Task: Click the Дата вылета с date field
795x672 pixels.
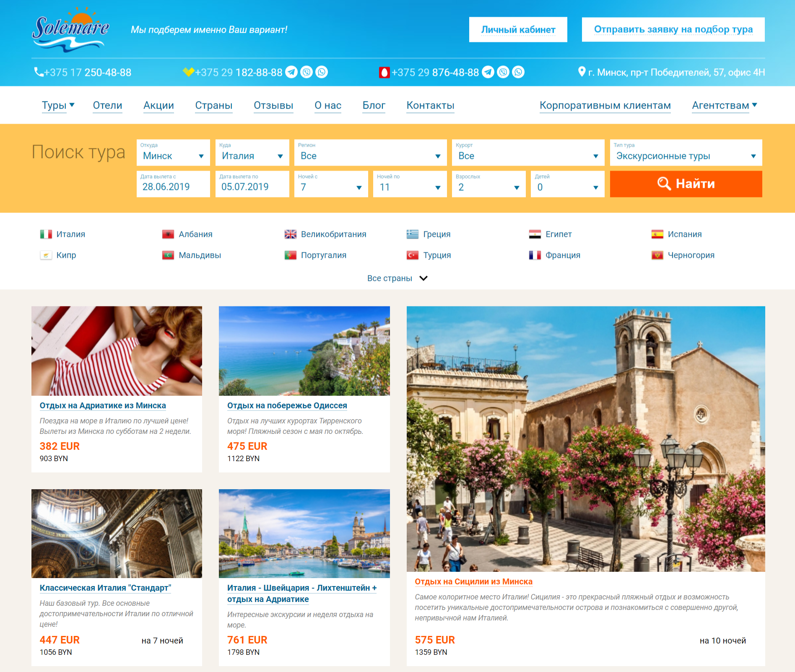Action: (x=173, y=184)
